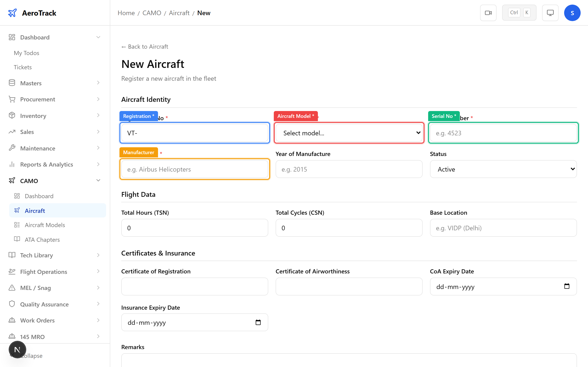
Task: Click the screen recording camera icon in header
Action: pyautogui.click(x=488, y=13)
